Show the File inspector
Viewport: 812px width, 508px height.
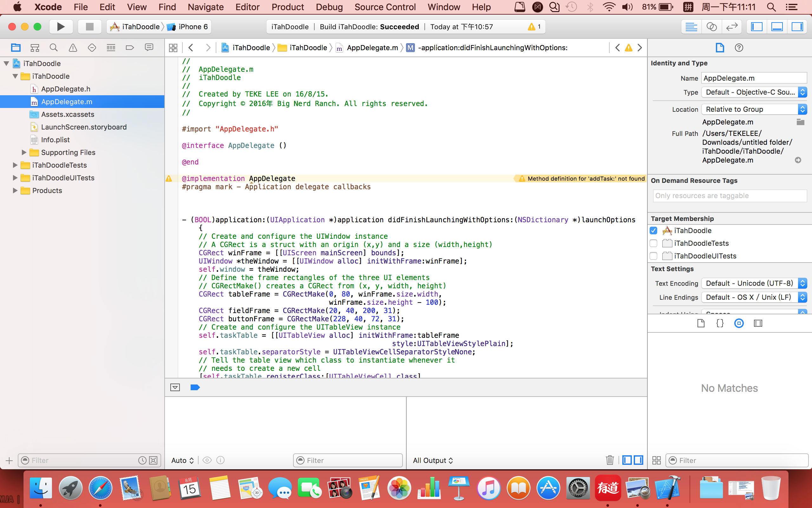720,48
